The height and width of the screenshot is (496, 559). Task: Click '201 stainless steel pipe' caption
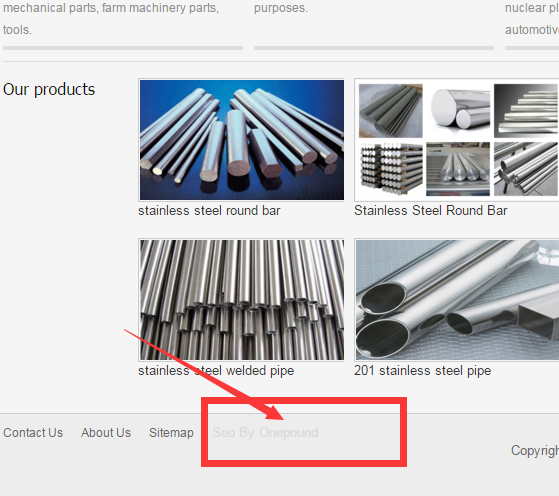422,371
